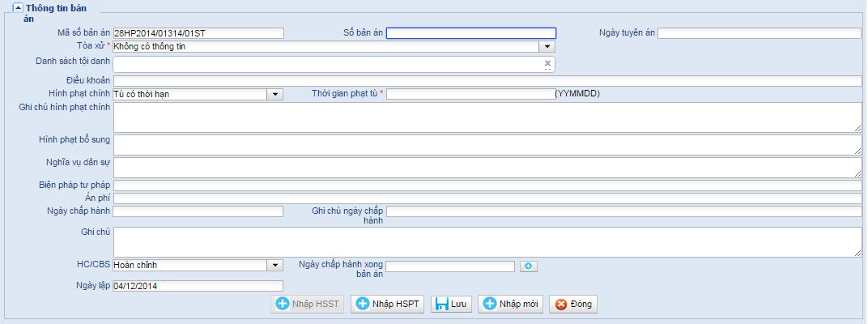Click the disabled Nhập HSST button
This screenshot has width=868, height=324.
(308, 305)
